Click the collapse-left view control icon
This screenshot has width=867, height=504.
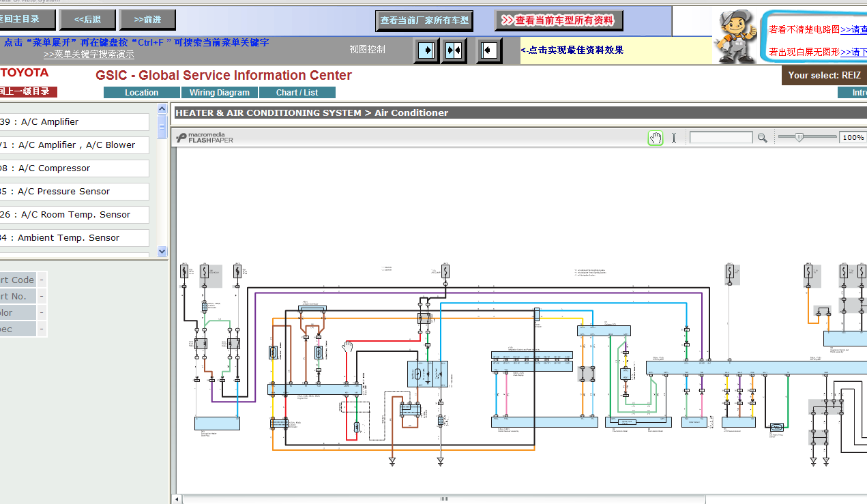488,50
